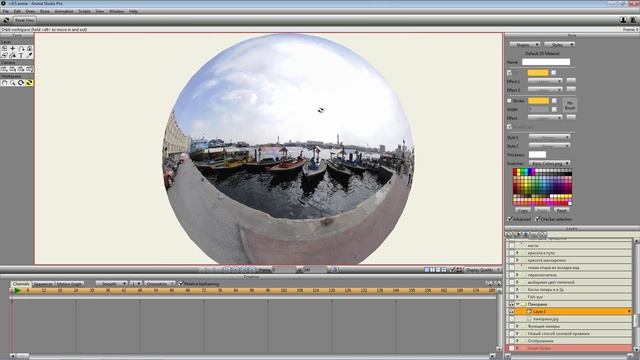Select the Pan Workspace hand tool
This screenshot has width=640, height=360.
tap(4, 83)
